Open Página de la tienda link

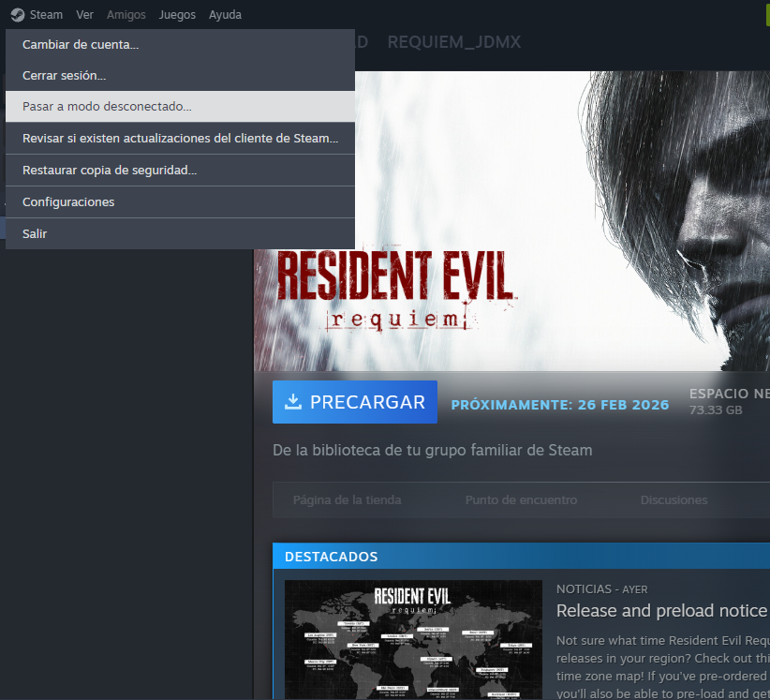tap(347, 500)
